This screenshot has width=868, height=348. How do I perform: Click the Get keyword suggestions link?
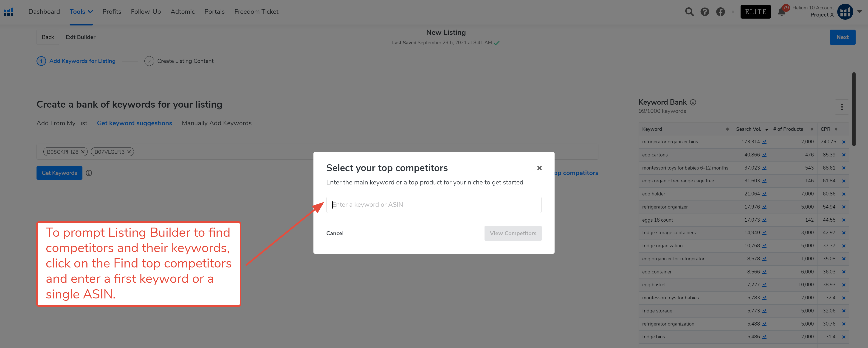[135, 123]
